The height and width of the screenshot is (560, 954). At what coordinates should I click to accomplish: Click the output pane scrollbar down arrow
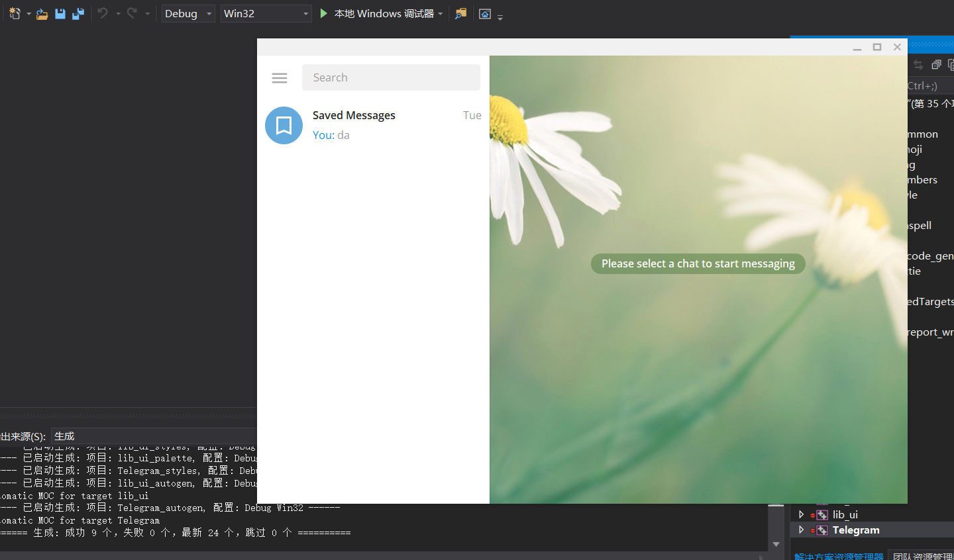776,544
